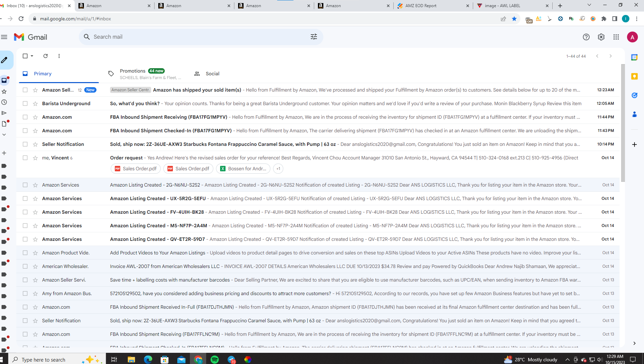
Task: Show search options filter icon
Action: pyautogui.click(x=314, y=37)
